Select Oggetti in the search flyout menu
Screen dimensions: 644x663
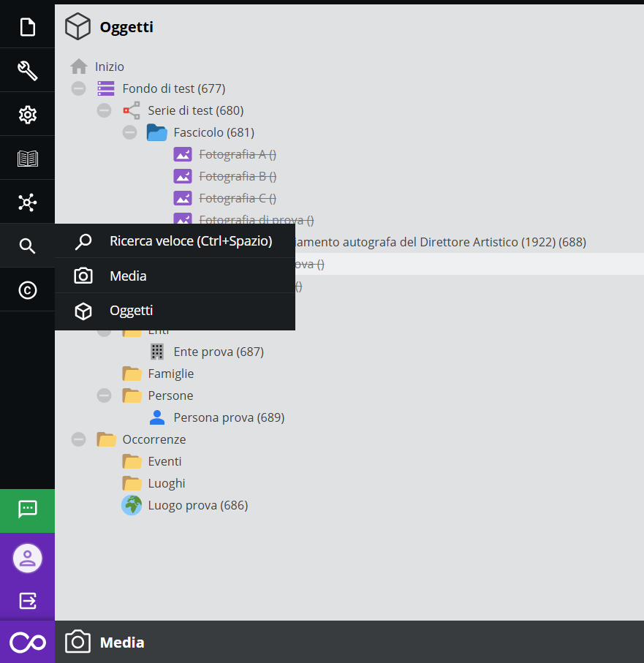[131, 311]
